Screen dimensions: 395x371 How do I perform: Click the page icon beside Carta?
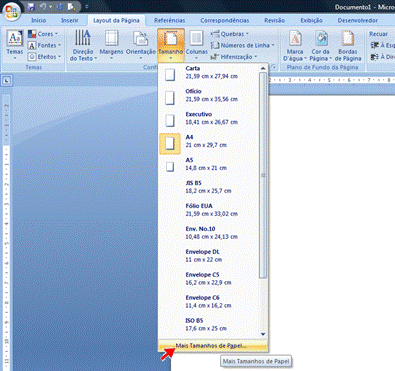click(x=170, y=75)
